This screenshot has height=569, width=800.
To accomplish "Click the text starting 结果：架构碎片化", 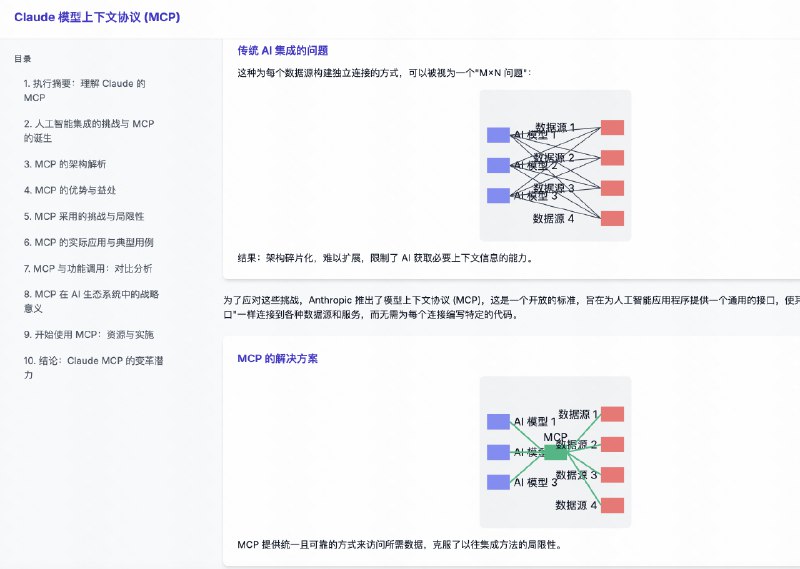I will pos(386,258).
